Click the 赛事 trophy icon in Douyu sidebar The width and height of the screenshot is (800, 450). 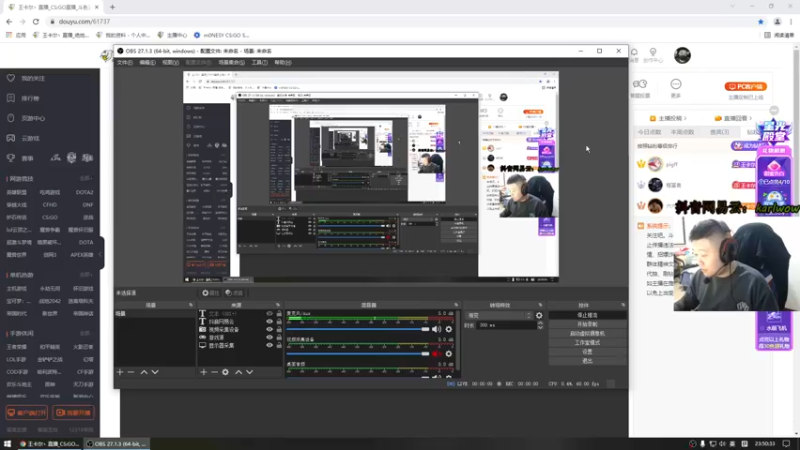coord(11,158)
